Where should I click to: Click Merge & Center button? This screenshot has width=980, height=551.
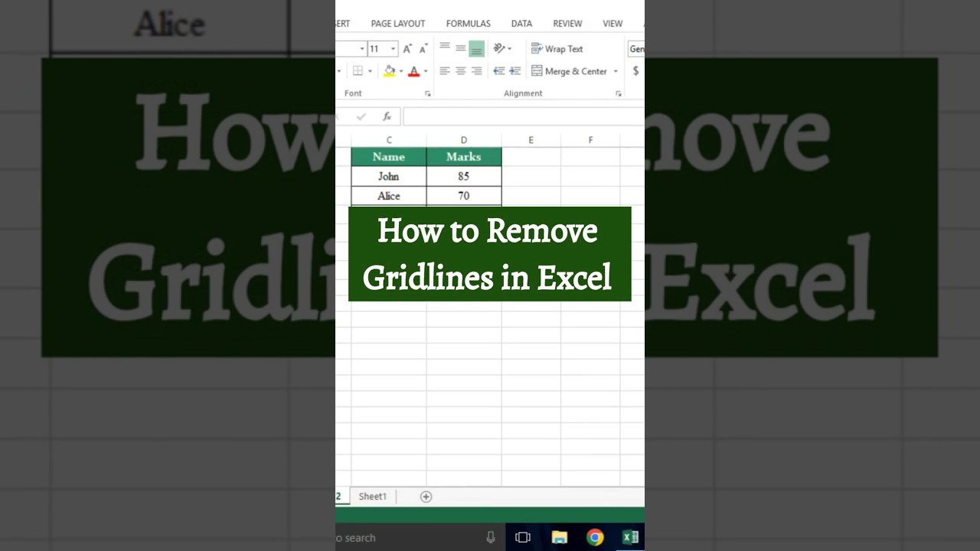point(570,71)
